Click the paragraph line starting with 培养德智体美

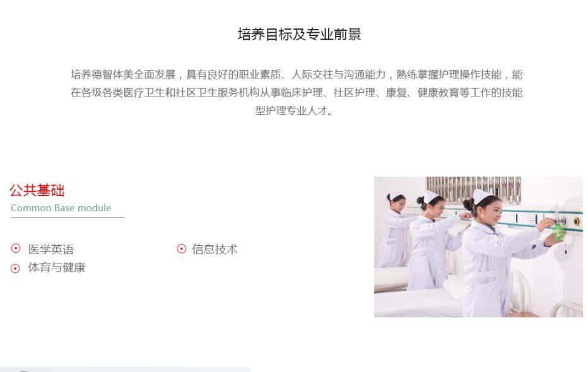coord(297,74)
